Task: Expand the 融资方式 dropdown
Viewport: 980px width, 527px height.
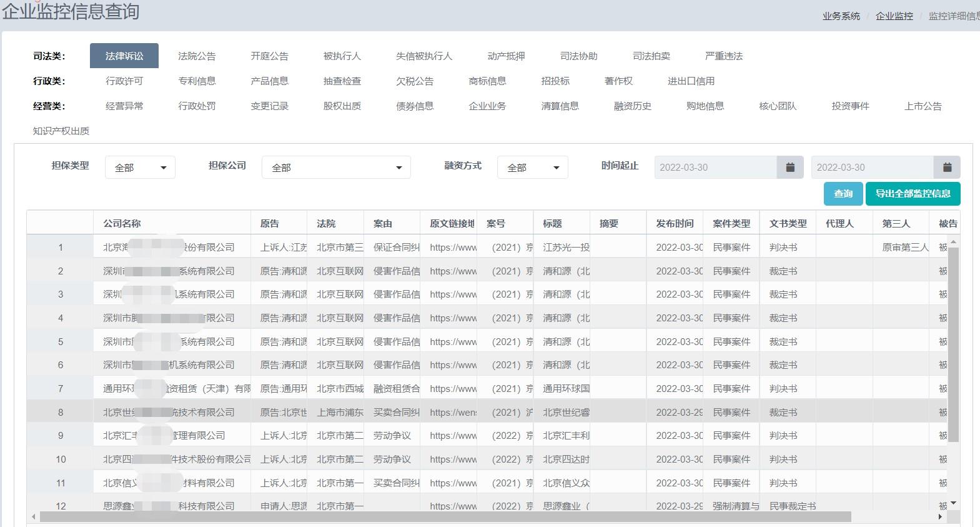Action: (532, 168)
